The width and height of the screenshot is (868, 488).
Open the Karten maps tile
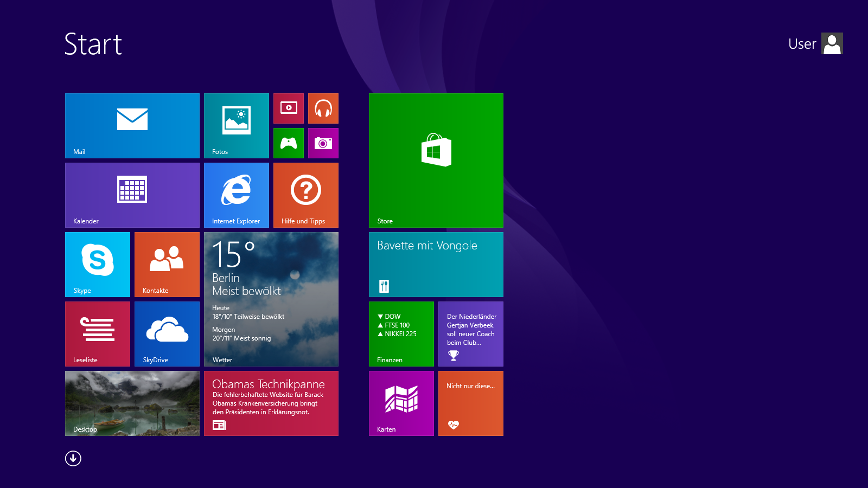pyautogui.click(x=401, y=403)
